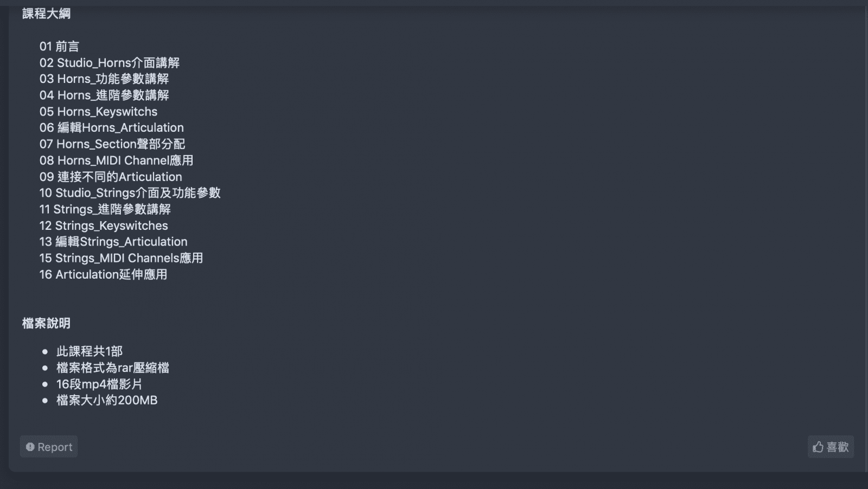This screenshot has width=868, height=489.
Task: Select 10 Studio_Strings介面及功能參數 entry
Action: (x=130, y=193)
